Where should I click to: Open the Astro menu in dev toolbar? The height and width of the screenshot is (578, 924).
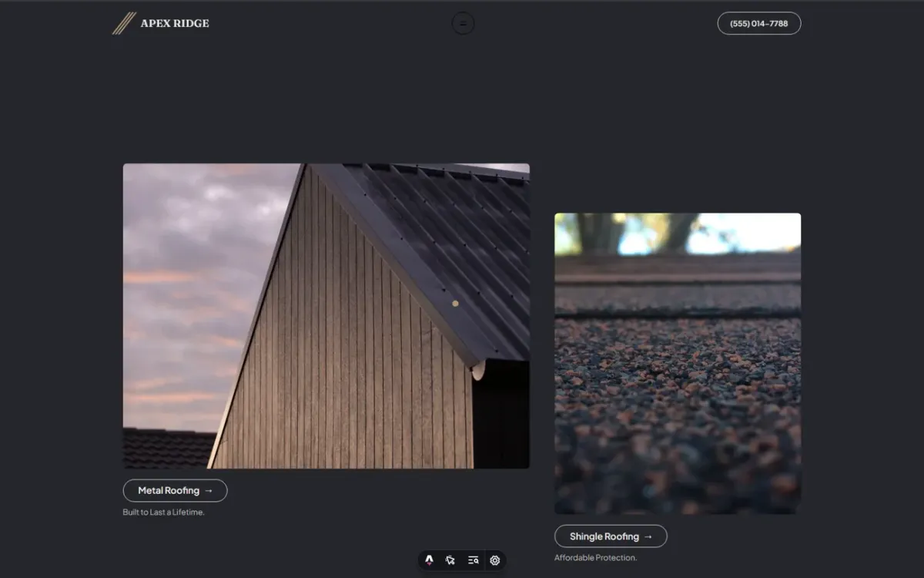(x=429, y=560)
